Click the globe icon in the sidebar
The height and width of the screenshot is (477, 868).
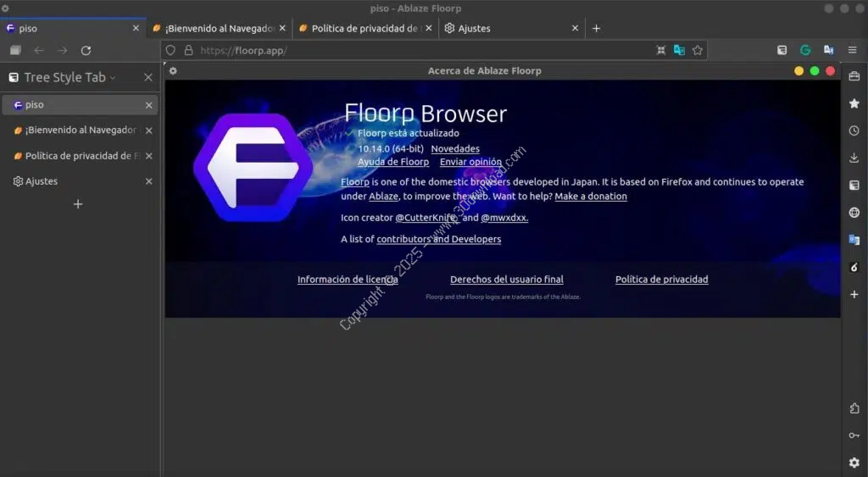coord(854,213)
